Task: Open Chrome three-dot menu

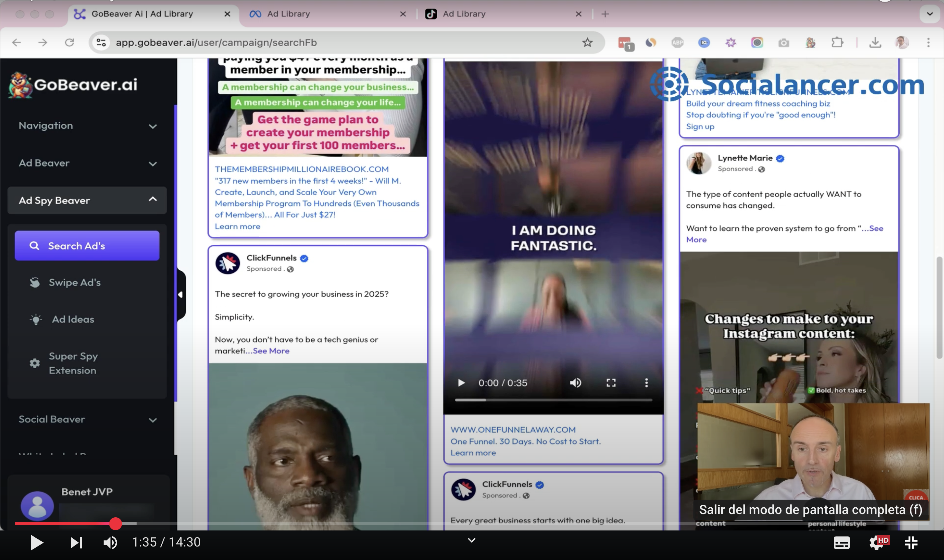Action: coord(928,43)
